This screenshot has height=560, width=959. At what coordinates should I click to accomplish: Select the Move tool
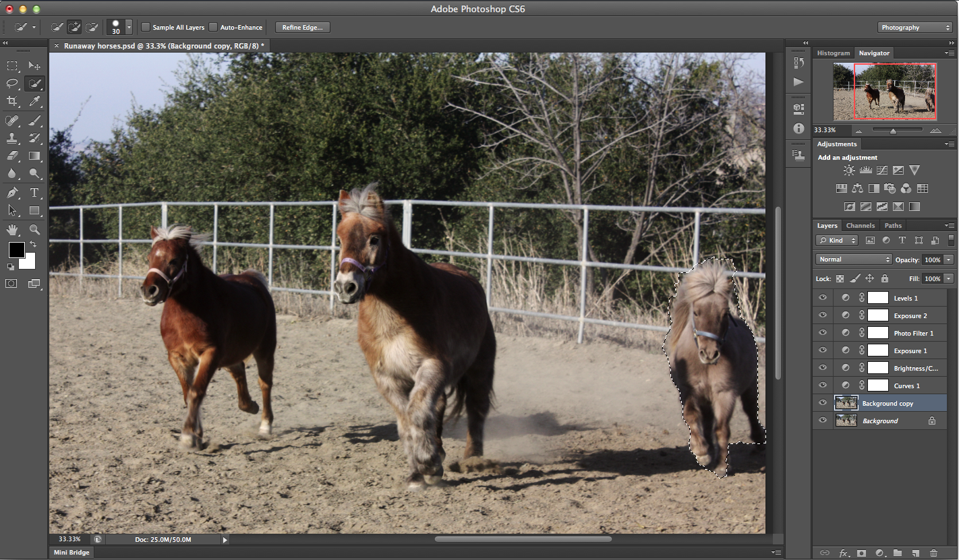[34, 66]
